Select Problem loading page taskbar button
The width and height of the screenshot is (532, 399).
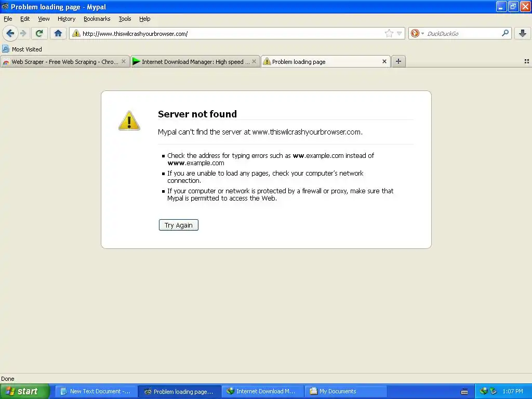pos(179,391)
